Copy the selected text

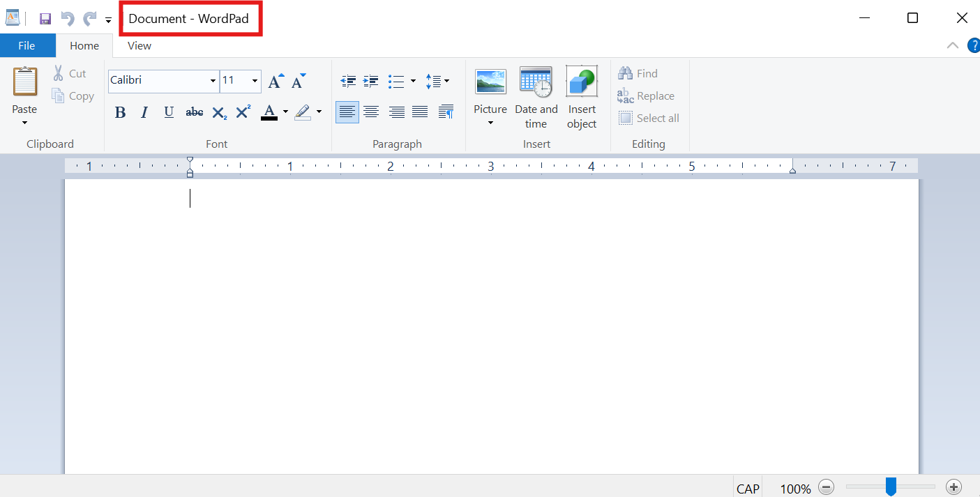click(x=73, y=96)
